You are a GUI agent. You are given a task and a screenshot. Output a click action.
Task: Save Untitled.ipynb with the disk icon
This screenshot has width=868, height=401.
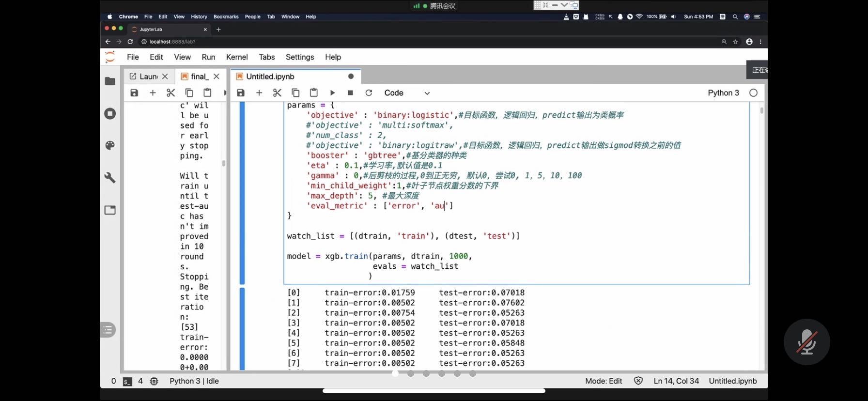(x=241, y=93)
